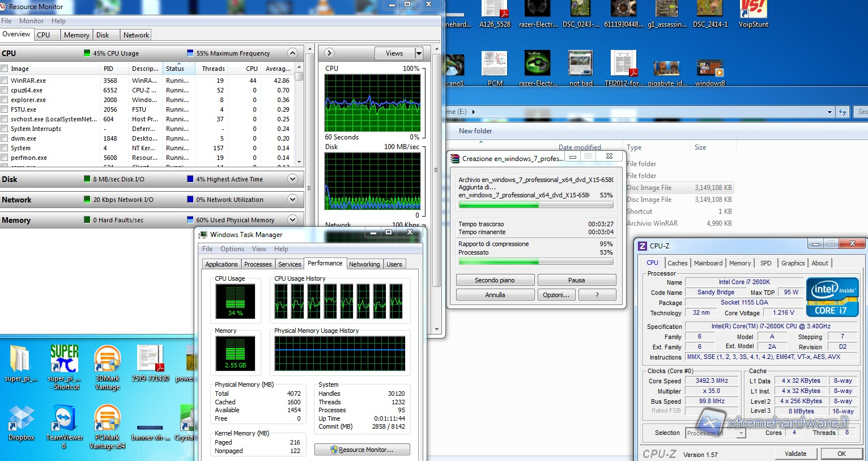Screen dimensions: 868x461
Task: Expand the Memory section chevron
Action: 292,220
